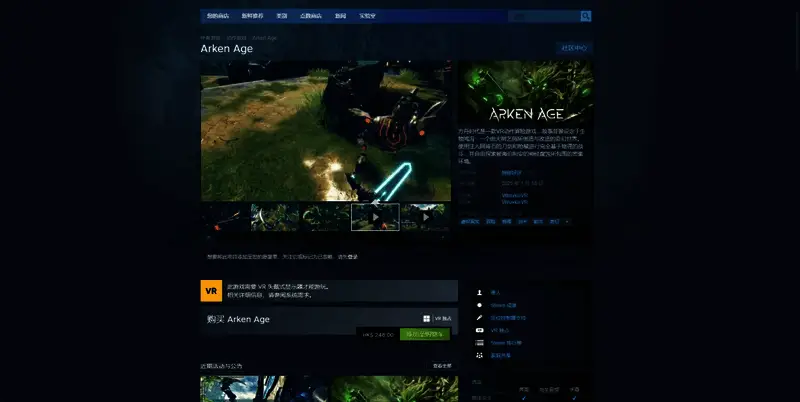The height and width of the screenshot is (402, 800).
Task: Expand more tags with the plus button
Action: tap(567, 221)
